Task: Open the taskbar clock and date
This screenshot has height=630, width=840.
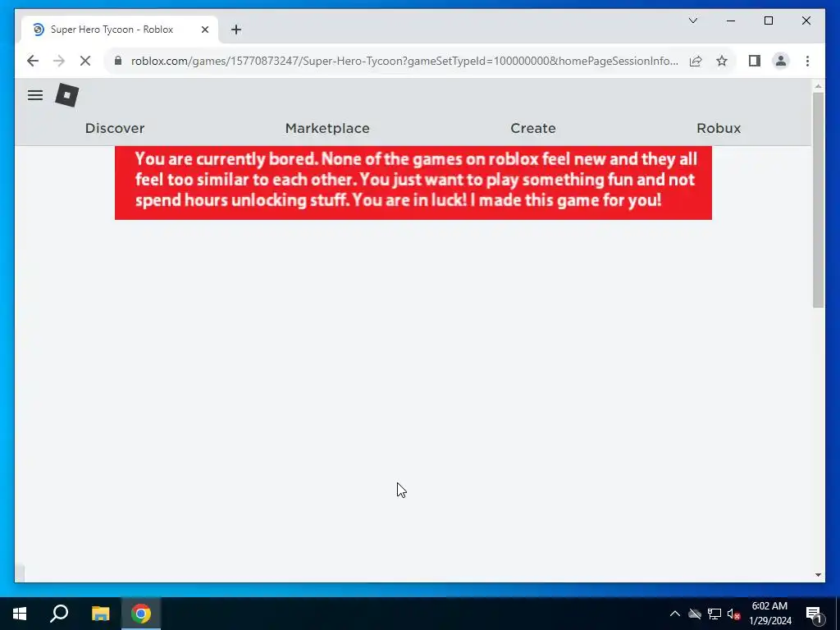Action: click(769, 614)
